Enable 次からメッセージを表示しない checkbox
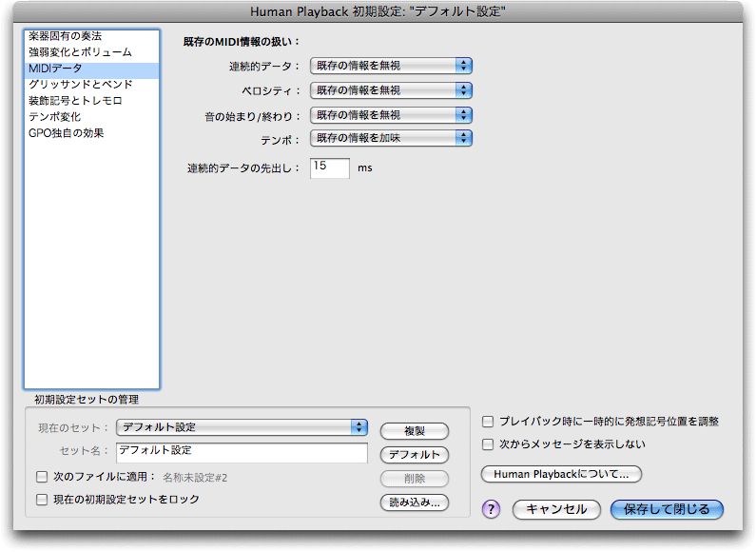Screen dimensions: 756x552 (x=488, y=444)
